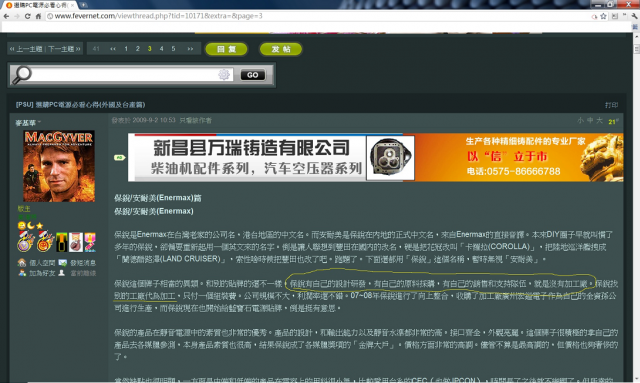Click the house icon beside 個人空間
640x383 pixels.
(x=22, y=263)
